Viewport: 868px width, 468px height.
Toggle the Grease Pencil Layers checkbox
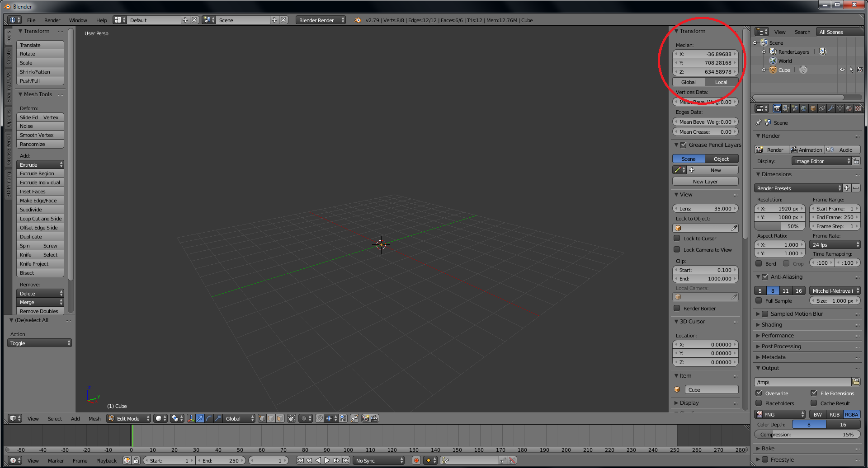[684, 145]
